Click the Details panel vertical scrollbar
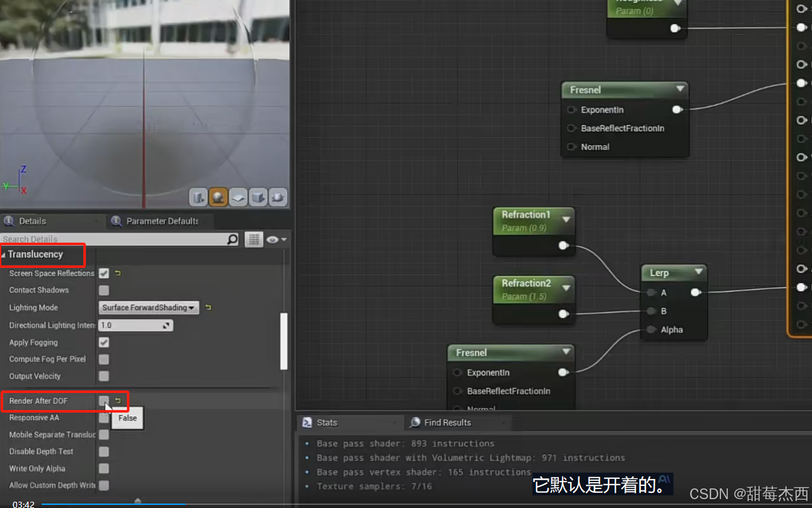This screenshot has width=812, height=508. tap(284, 341)
